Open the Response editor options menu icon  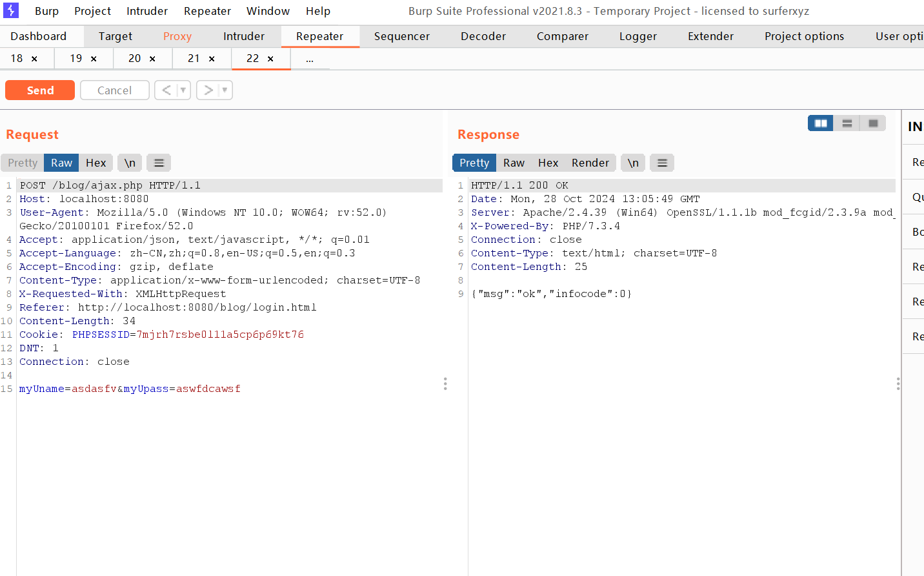point(662,163)
